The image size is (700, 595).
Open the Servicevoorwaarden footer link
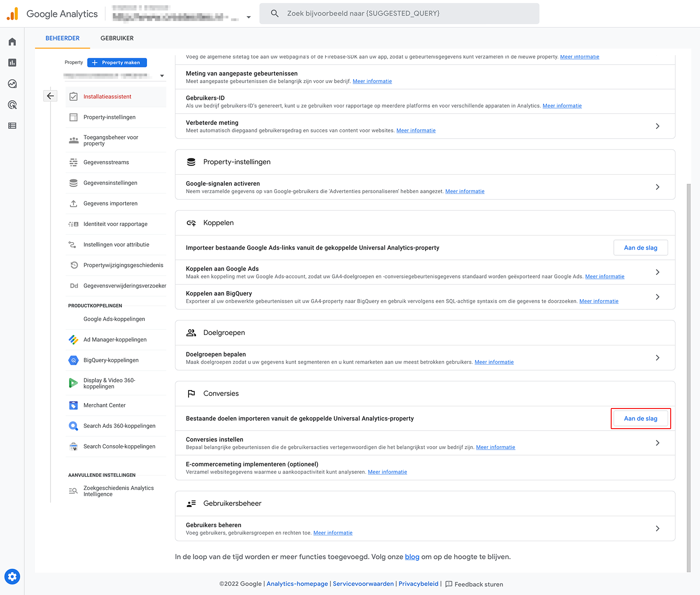coord(363,584)
